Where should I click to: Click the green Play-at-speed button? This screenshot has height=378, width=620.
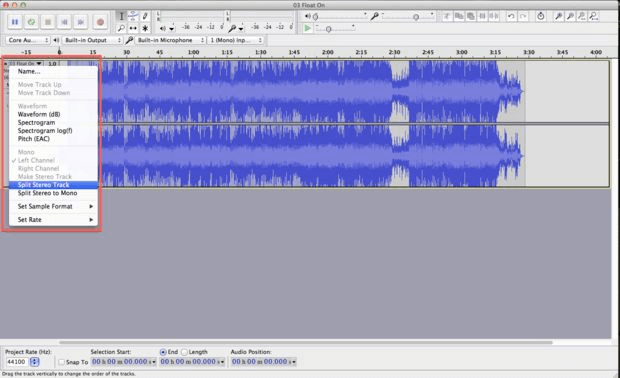coord(307,28)
